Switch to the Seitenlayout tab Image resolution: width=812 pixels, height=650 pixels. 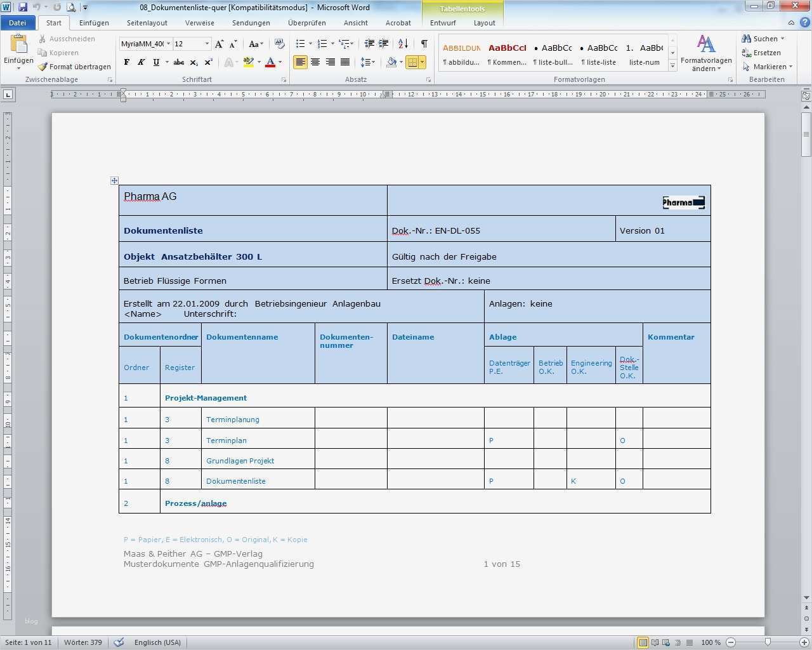coord(147,23)
